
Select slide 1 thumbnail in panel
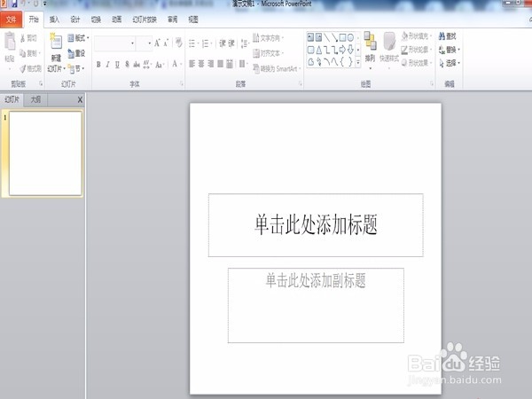point(45,153)
